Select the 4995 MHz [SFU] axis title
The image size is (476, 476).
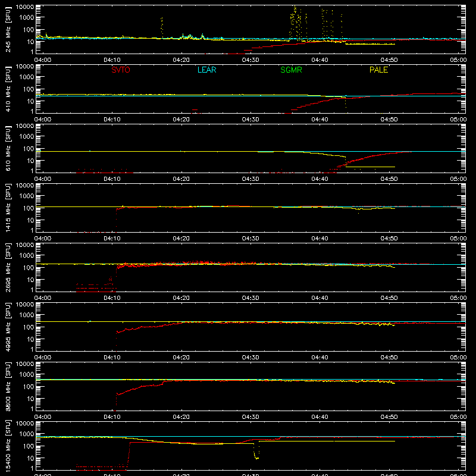[8, 327]
